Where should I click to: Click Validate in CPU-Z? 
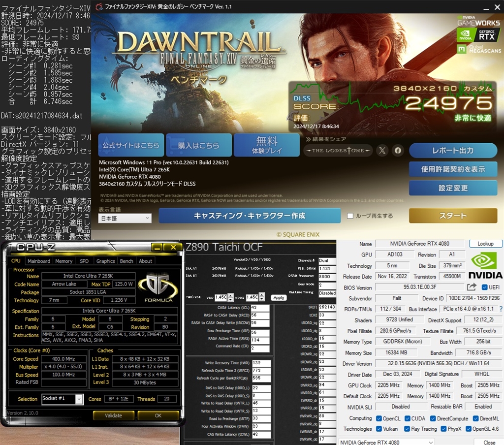tap(114, 415)
